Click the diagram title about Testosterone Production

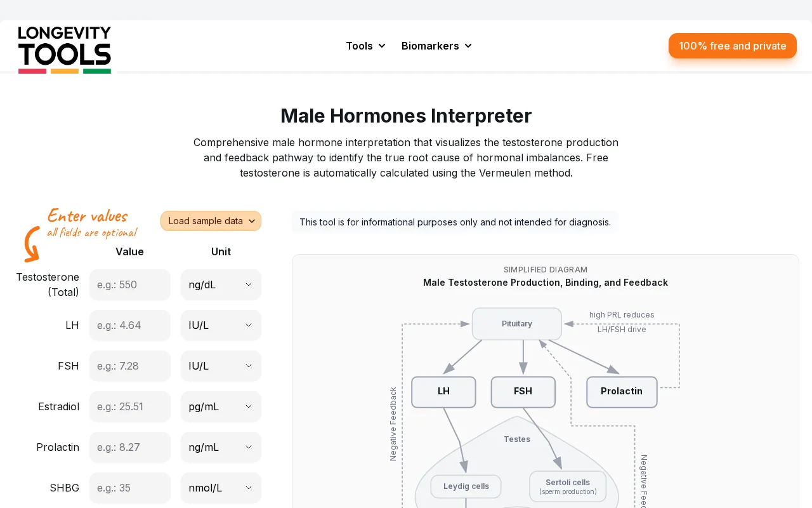[546, 283]
